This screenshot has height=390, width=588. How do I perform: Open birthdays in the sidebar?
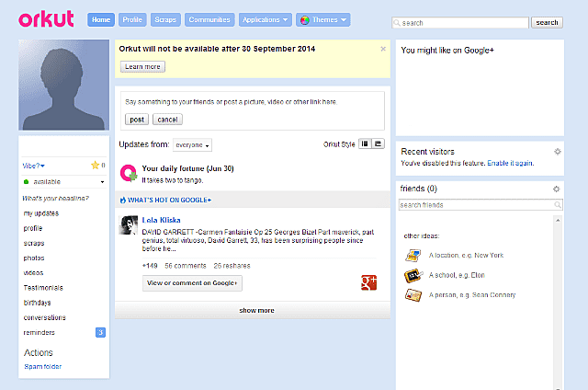point(37,303)
